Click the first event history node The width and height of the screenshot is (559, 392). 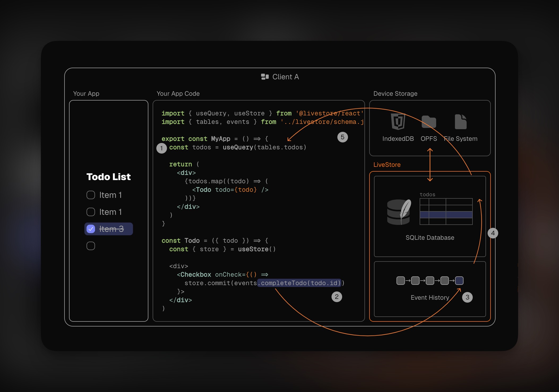[x=400, y=280]
